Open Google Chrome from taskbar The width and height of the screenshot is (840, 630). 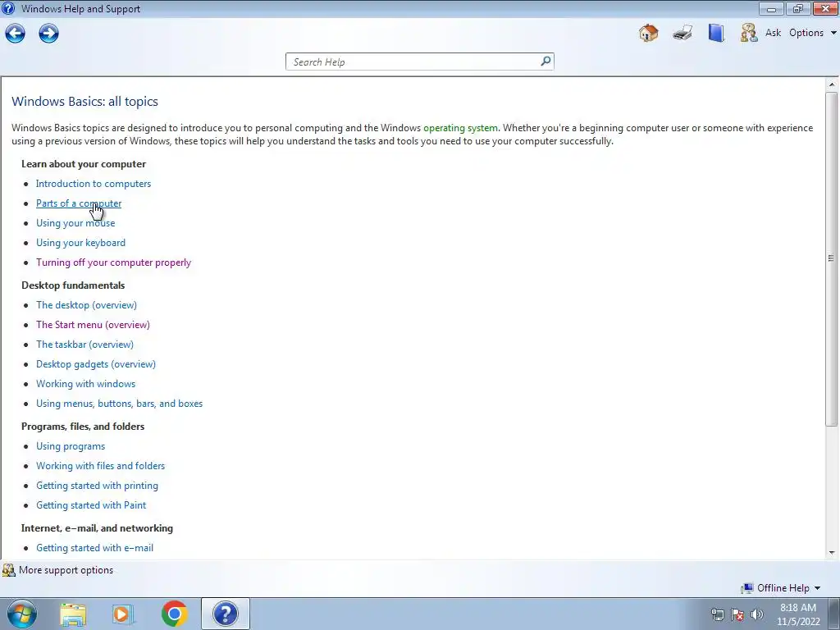(x=174, y=614)
